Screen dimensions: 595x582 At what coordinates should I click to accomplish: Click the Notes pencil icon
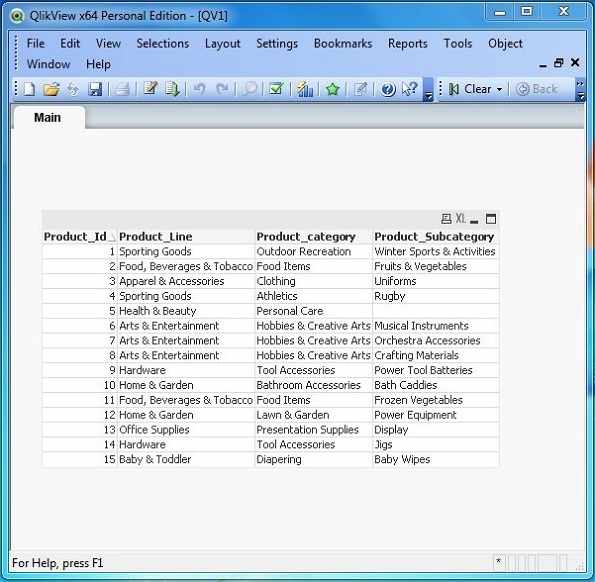[360, 89]
